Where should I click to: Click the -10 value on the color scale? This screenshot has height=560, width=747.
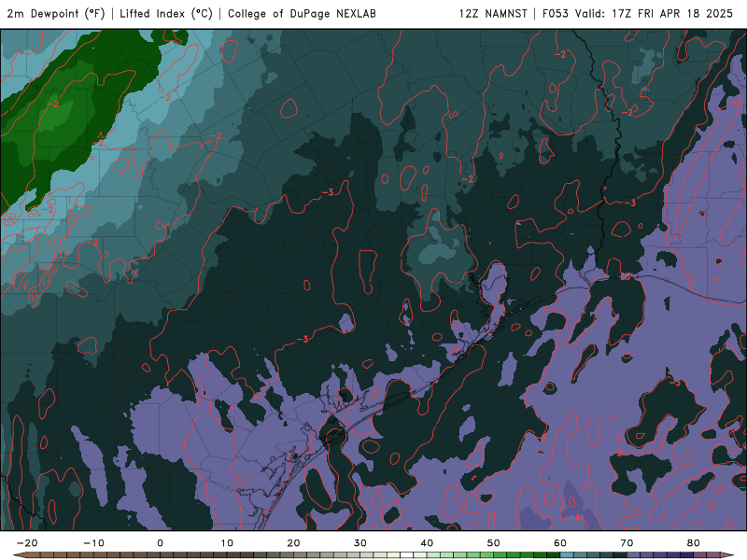pos(93,543)
